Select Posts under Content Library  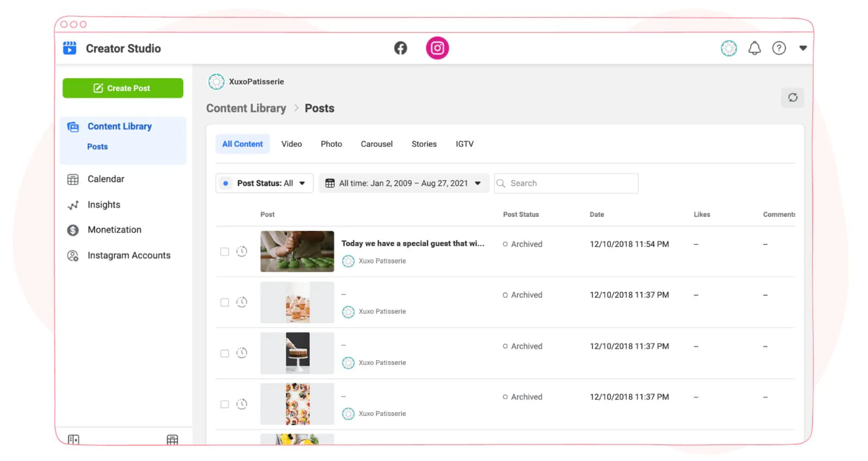[x=98, y=146]
